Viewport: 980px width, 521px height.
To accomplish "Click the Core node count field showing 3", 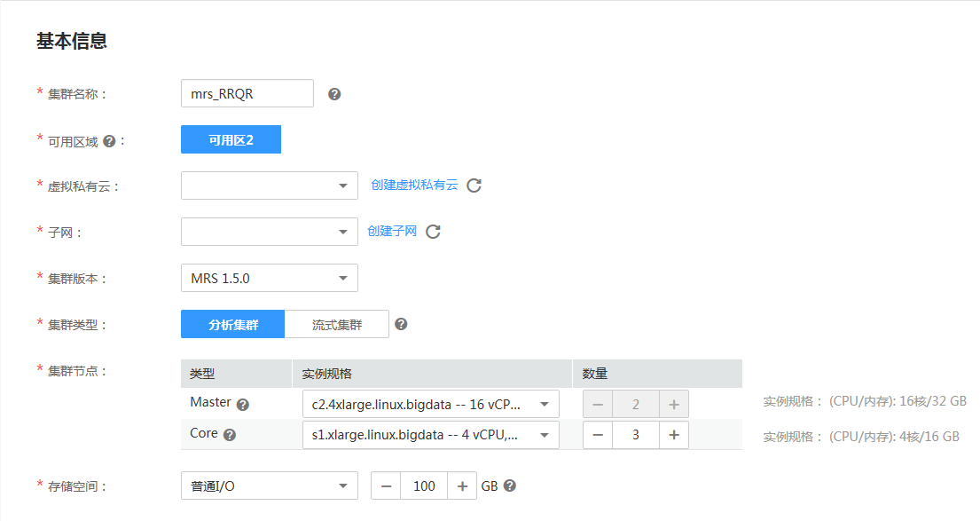I will tap(636, 435).
